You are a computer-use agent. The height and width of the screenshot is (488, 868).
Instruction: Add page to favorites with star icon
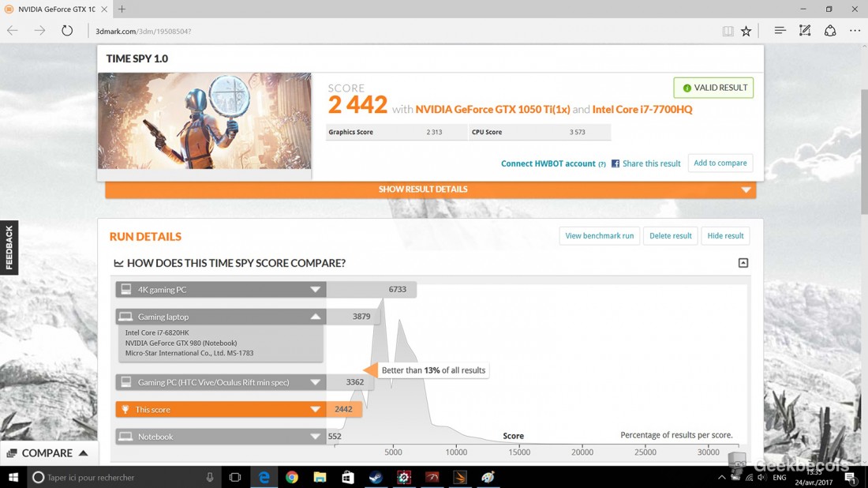[x=746, y=32]
